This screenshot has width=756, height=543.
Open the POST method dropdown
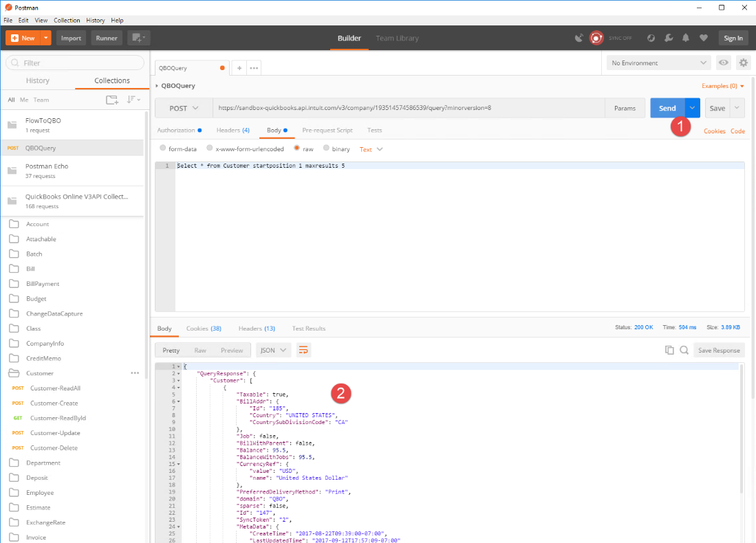[x=184, y=109]
